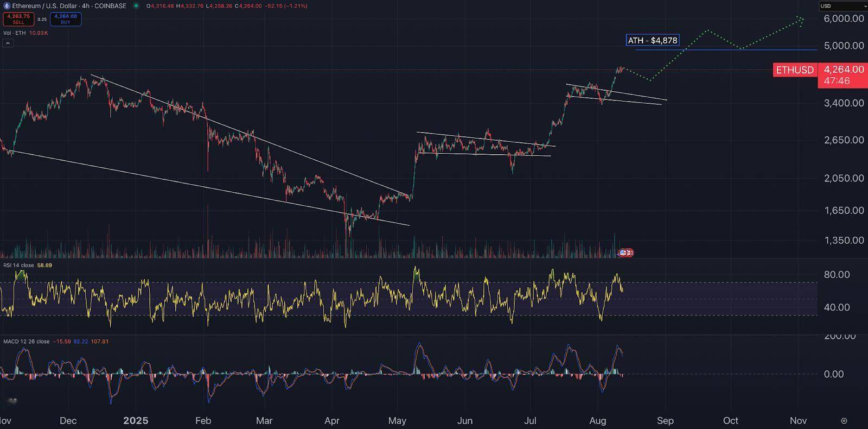
Task: Click the Ethereum logo icon beside symbol title
Action: tap(7, 6)
